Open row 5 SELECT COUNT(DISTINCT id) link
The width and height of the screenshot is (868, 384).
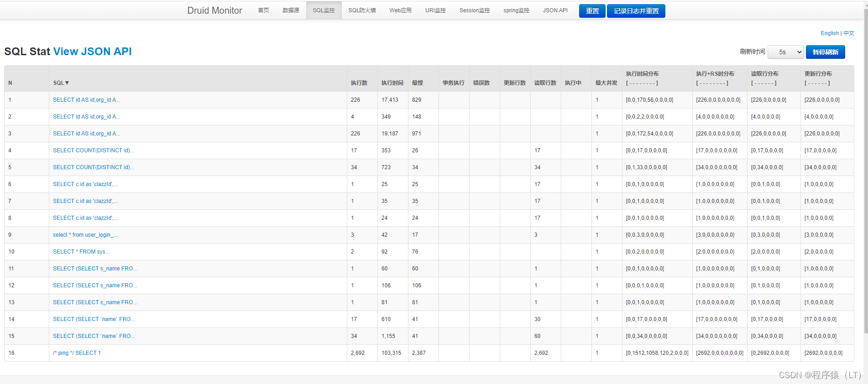(93, 167)
